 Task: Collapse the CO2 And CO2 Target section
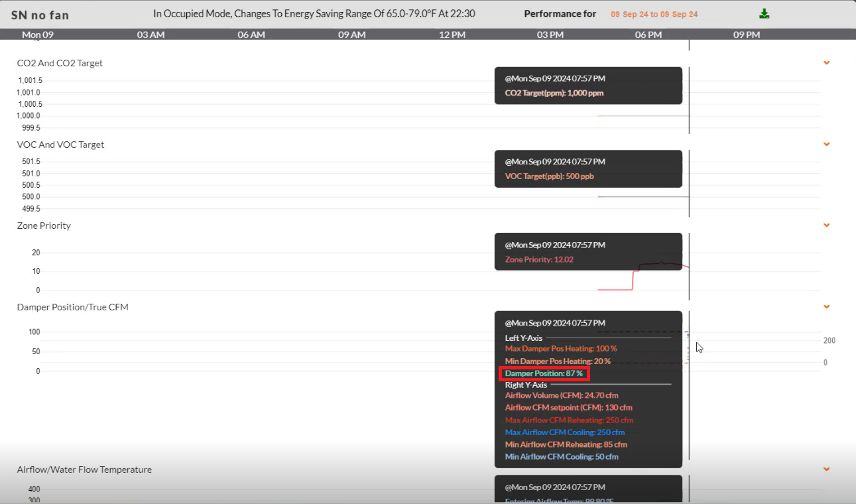tap(826, 63)
